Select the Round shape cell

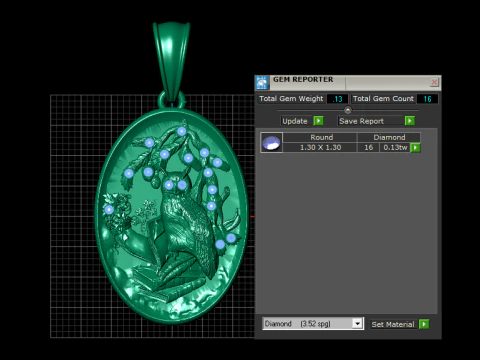pyautogui.click(x=320, y=137)
